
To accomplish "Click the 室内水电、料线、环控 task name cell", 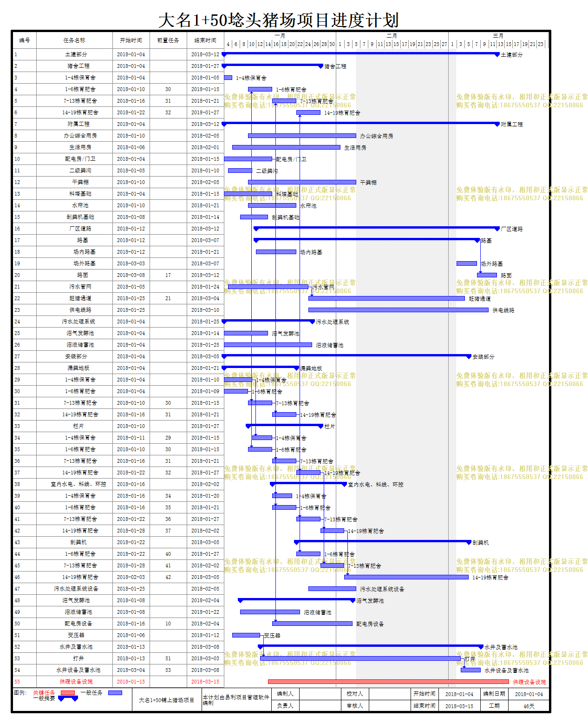I will 74,484.
